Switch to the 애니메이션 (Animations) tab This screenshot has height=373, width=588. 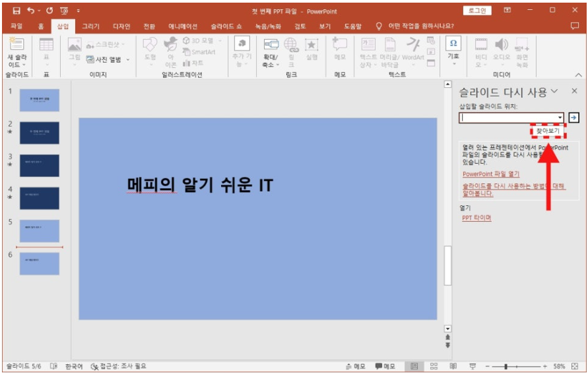(x=183, y=26)
